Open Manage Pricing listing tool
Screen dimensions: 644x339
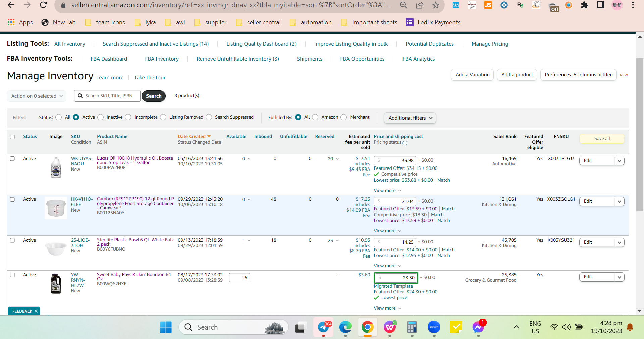pyautogui.click(x=490, y=44)
